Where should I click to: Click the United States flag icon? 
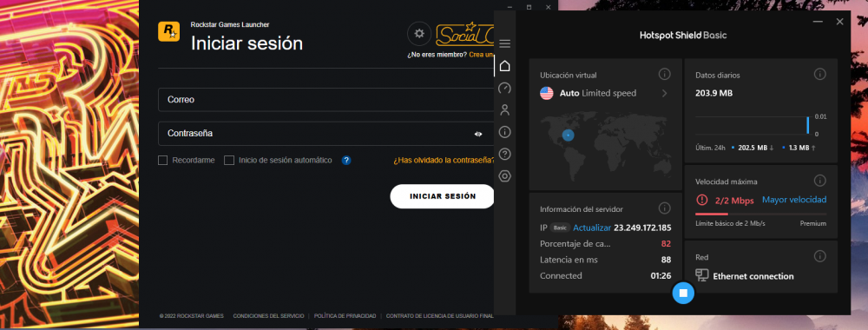coord(546,93)
